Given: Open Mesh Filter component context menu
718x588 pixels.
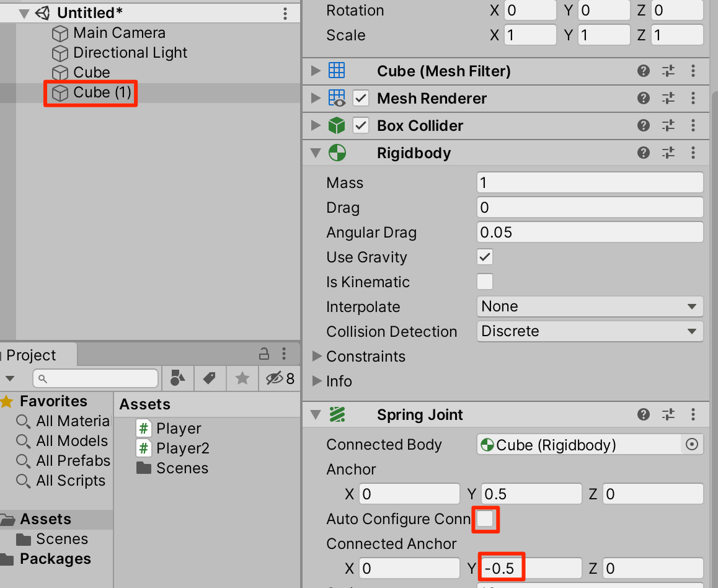Looking at the screenshot, I should (x=693, y=71).
